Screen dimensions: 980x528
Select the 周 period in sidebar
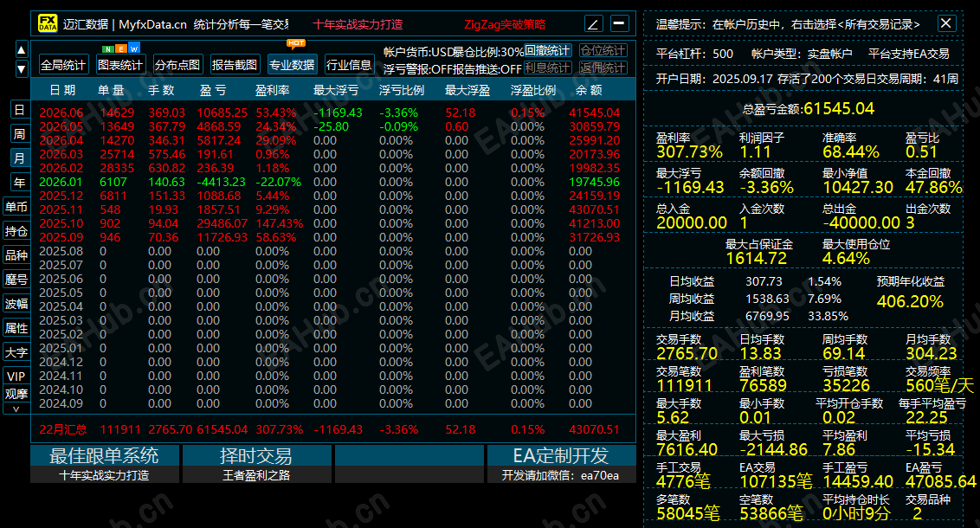point(19,134)
